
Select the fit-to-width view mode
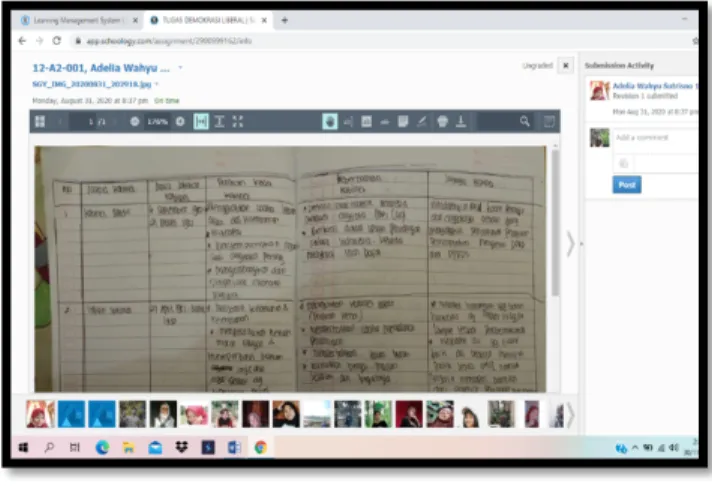point(201,121)
